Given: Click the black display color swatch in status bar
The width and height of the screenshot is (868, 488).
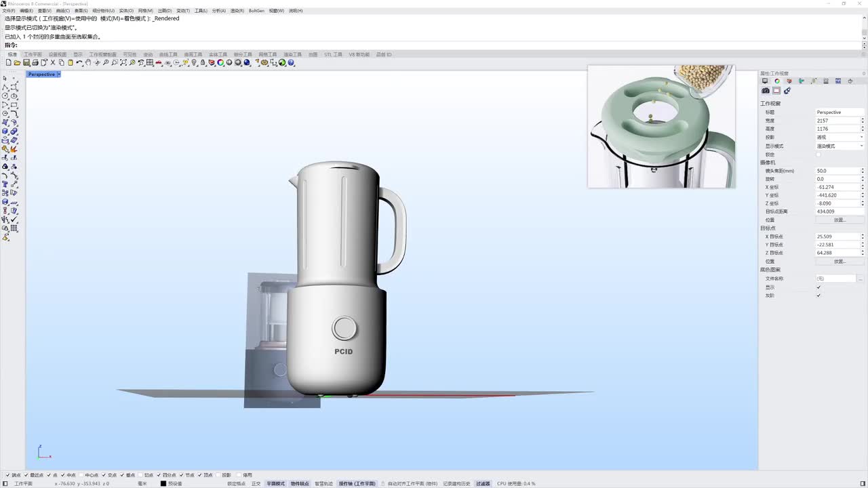Looking at the screenshot, I should (x=163, y=483).
